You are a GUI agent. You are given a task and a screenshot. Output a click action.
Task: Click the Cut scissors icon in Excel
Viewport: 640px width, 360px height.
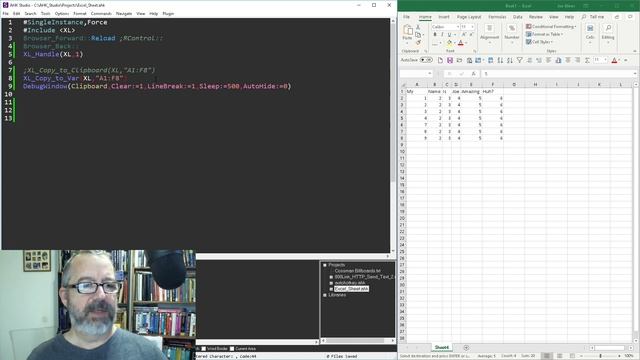pyautogui.click(x=418, y=27)
